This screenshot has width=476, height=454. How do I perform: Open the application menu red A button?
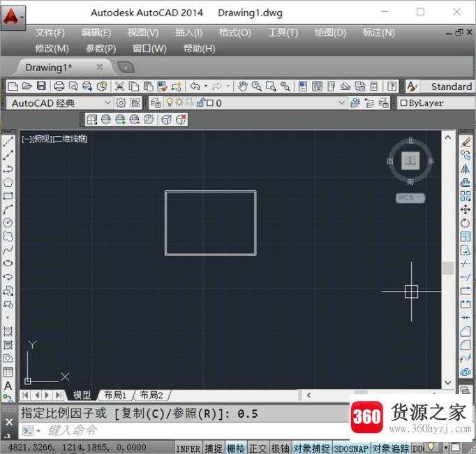click(13, 18)
